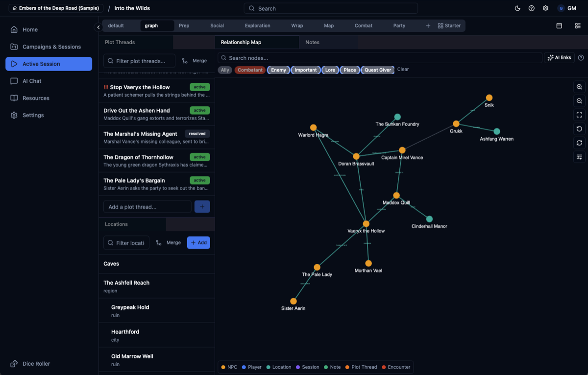588x375 pixels.
Task: Open Settings in the sidebar
Action: click(x=49, y=115)
